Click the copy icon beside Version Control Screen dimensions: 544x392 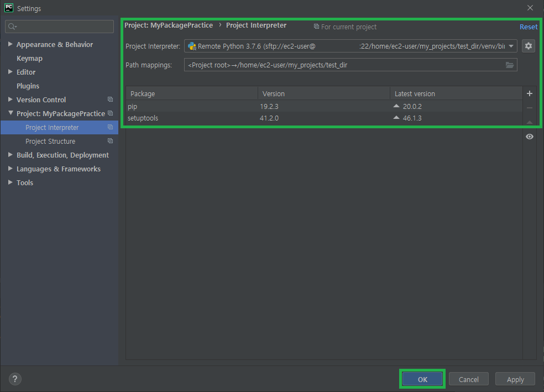[x=111, y=100]
